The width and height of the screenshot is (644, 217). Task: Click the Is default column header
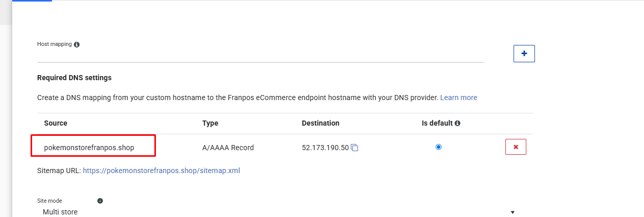[x=437, y=123]
